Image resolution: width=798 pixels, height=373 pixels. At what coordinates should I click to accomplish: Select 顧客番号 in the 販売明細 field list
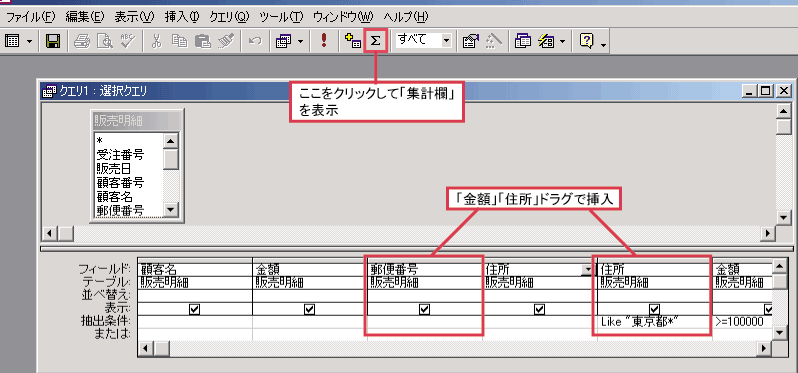click(x=121, y=182)
